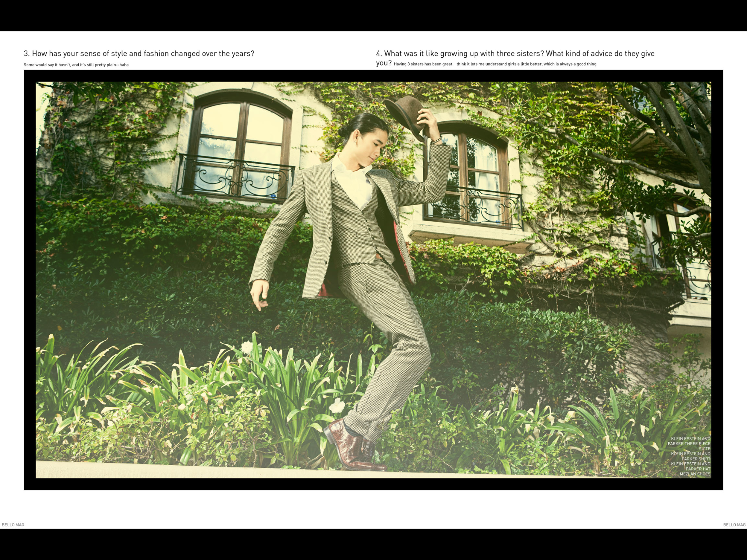Viewport: 747px width, 560px height.
Task: Click question 3 heading about style and fashion
Action: click(x=139, y=54)
